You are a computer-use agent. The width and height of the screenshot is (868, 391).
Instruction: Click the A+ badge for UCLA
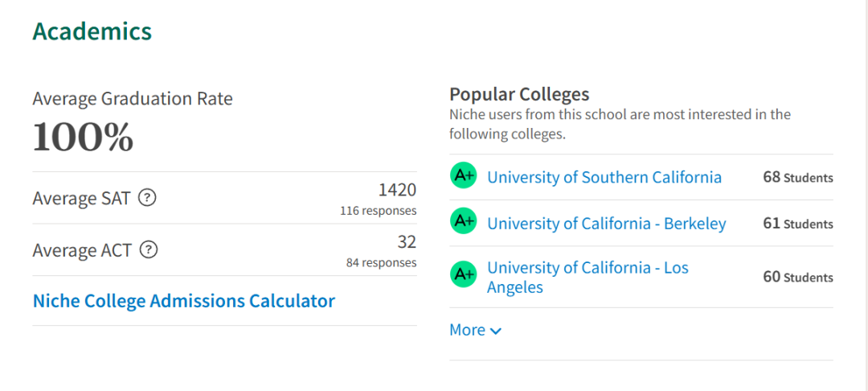(x=464, y=275)
